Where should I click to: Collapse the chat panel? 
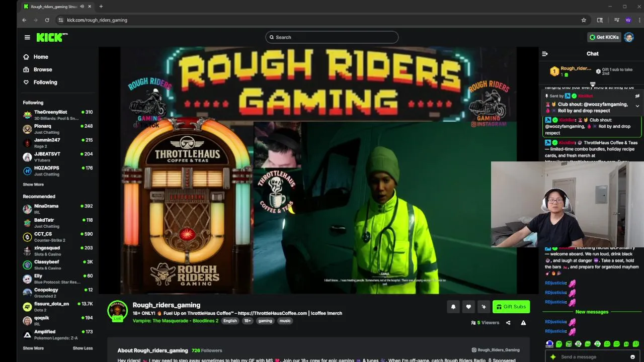tap(545, 54)
